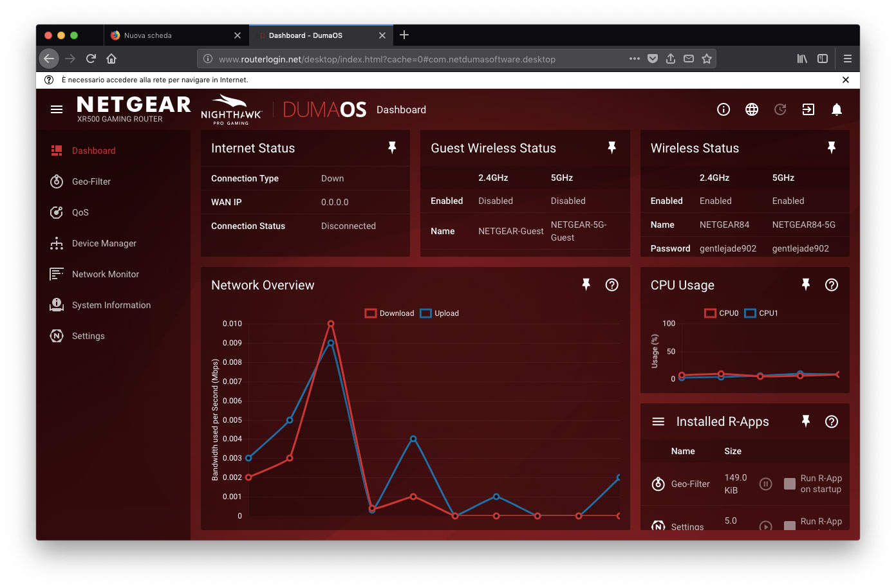This screenshot has height=588, width=896.
Task: Open help for Installed R-Apps
Action: pos(832,421)
